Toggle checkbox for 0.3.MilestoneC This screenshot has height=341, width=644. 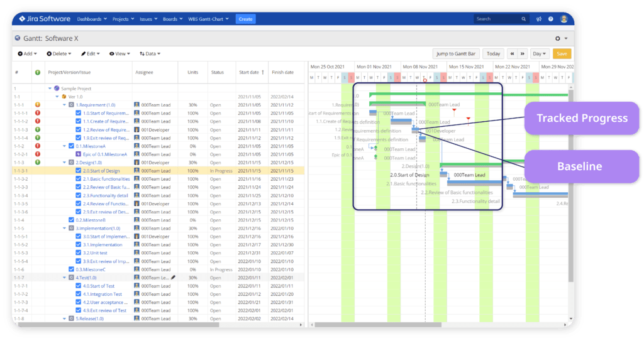71,269
